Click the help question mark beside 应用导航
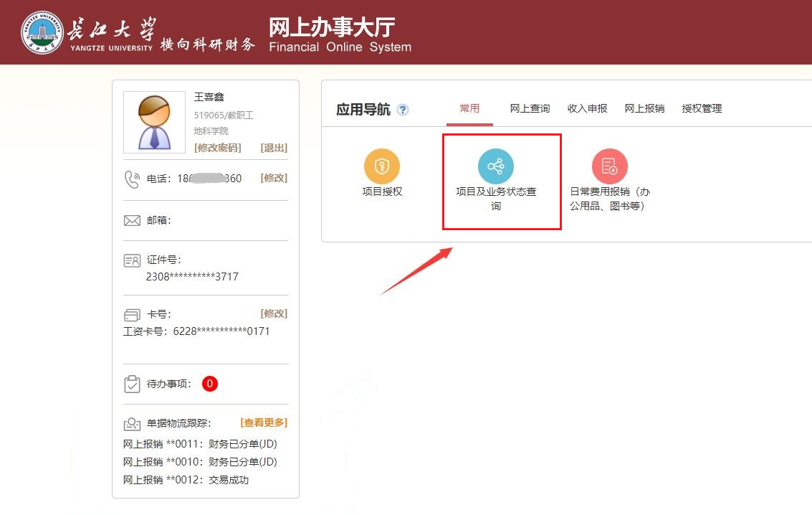The image size is (812, 515). [x=403, y=110]
